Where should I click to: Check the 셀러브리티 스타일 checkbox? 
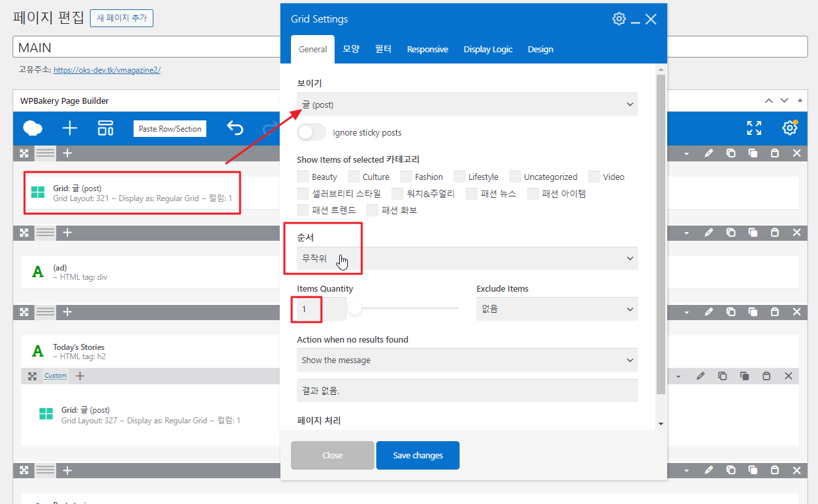click(303, 194)
